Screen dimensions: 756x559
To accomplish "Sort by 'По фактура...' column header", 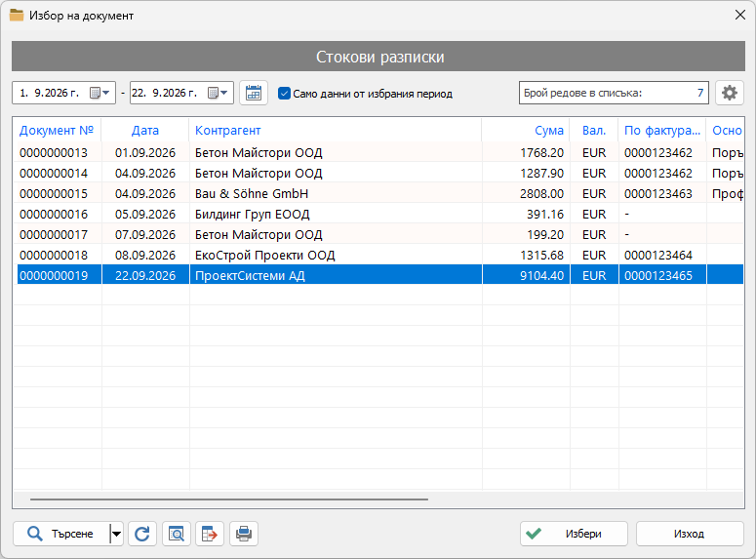I will click(x=662, y=130).
